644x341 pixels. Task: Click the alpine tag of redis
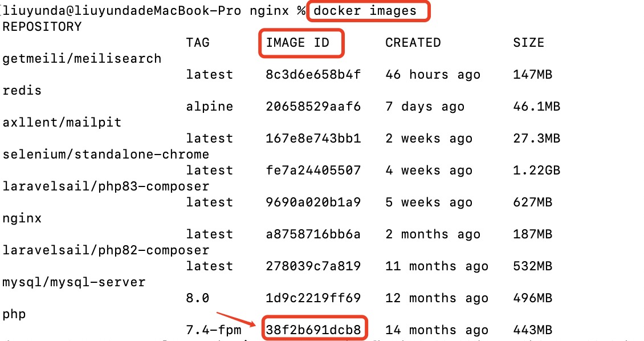pyautogui.click(x=210, y=107)
